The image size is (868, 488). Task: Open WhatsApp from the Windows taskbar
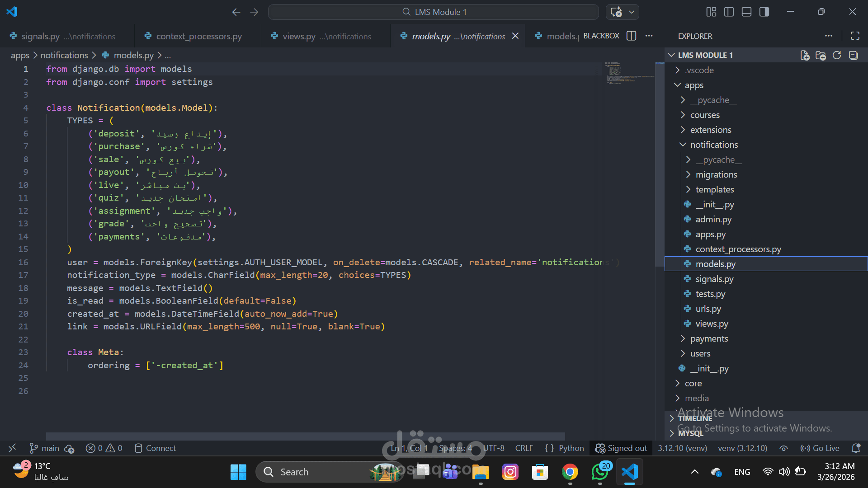[600, 472]
